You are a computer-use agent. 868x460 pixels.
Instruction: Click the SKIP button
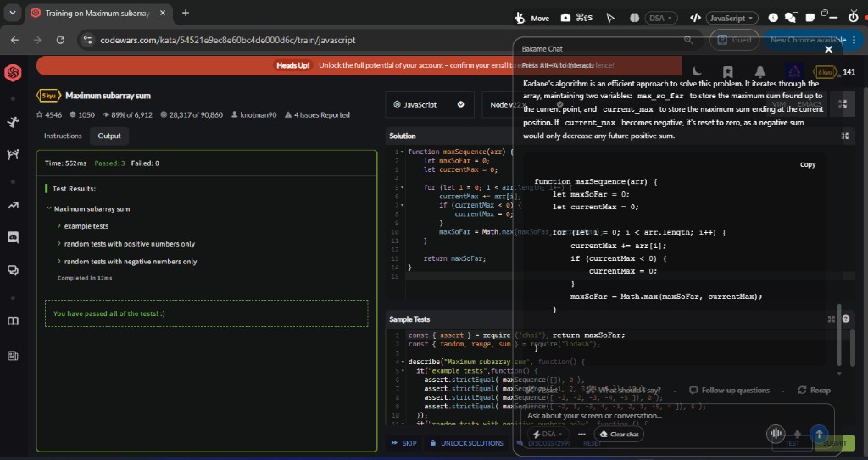[x=404, y=443]
